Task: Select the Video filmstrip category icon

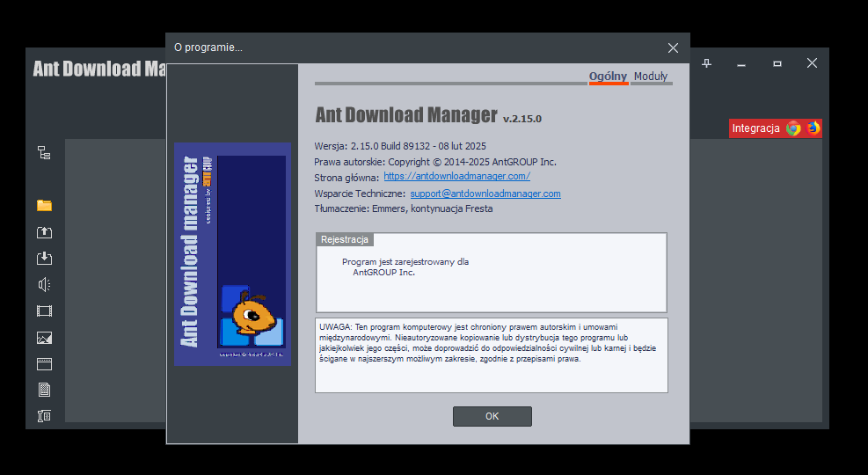Action: click(x=44, y=311)
